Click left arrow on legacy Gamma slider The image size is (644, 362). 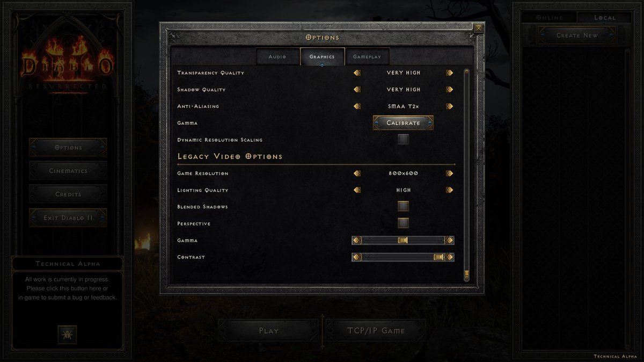pos(356,241)
